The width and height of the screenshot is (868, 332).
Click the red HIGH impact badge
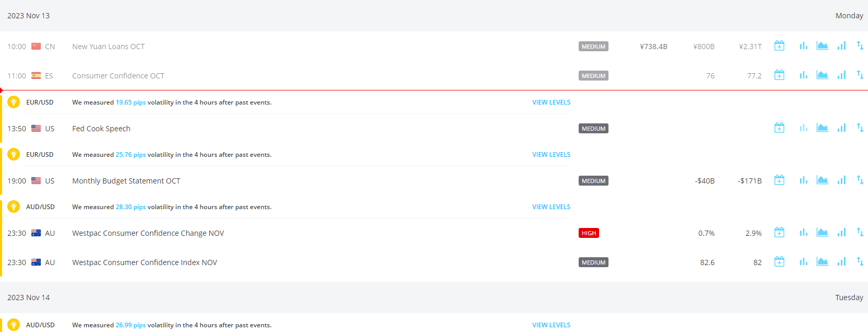click(x=589, y=233)
